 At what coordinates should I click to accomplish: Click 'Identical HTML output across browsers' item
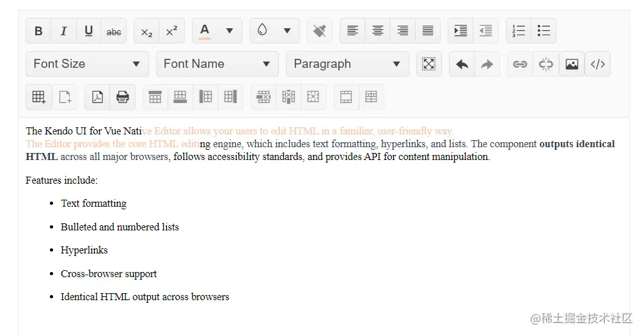tap(145, 297)
